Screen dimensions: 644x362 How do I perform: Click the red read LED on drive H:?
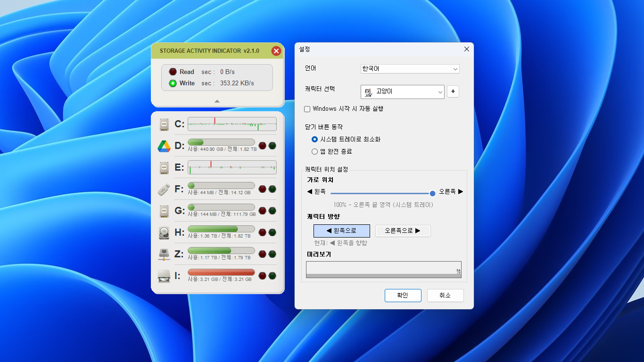[x=263, y=232]
